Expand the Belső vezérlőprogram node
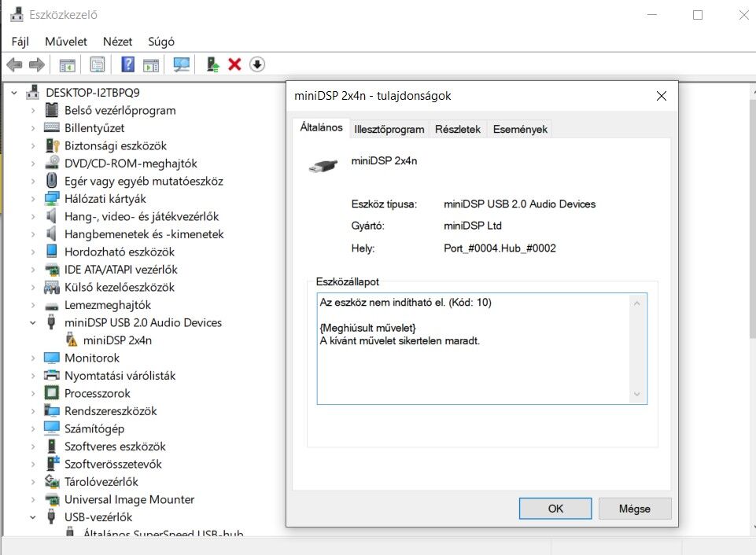756x555 pixels. (x=33, y=110)
